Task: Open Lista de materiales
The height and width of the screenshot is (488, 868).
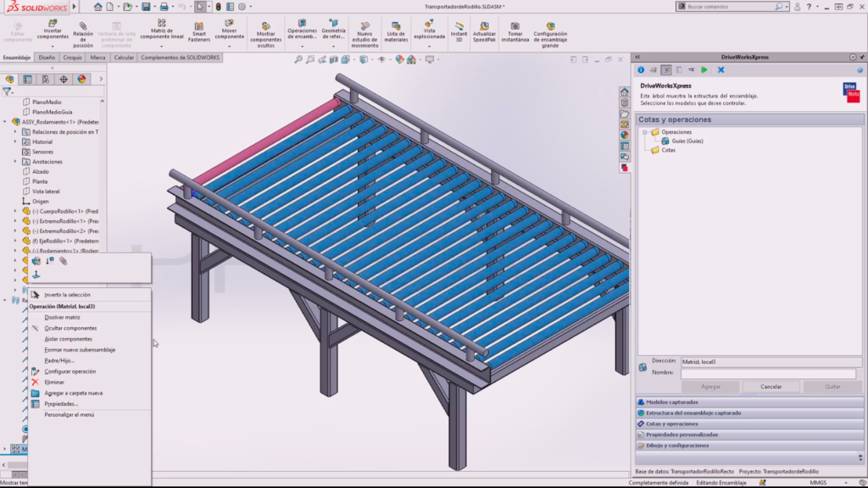Action: click(396, 33)
